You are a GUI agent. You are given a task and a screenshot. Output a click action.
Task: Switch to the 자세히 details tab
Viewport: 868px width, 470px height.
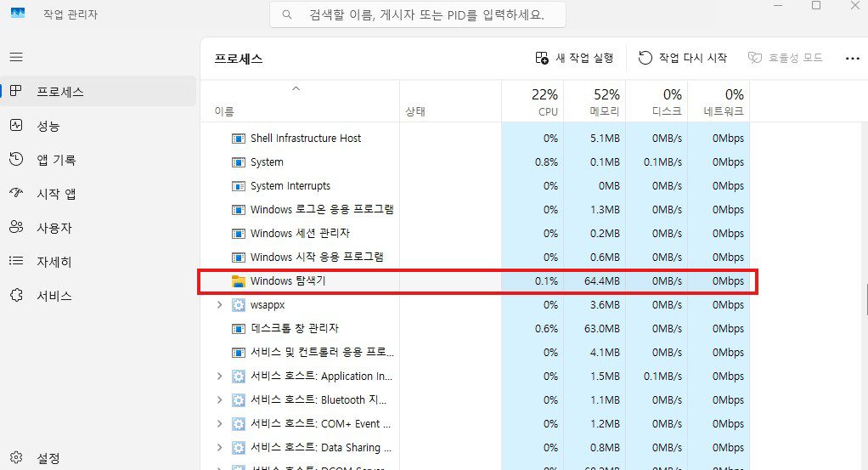54,262
